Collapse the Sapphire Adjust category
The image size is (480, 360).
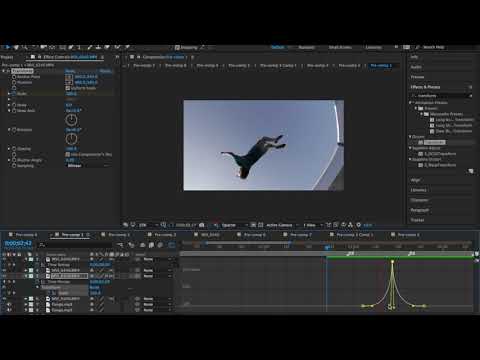(410, 148)
